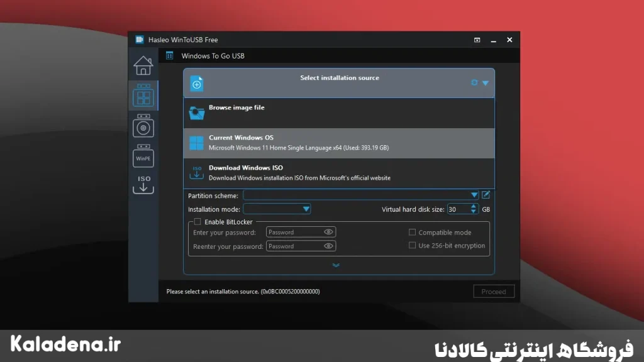Show password in Enter your password field

click(x=328, y=233)
